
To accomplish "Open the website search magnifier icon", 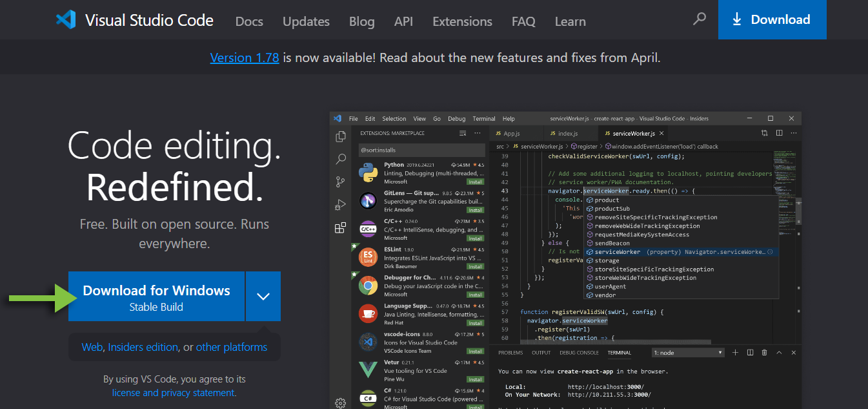I will coord(700,19).
